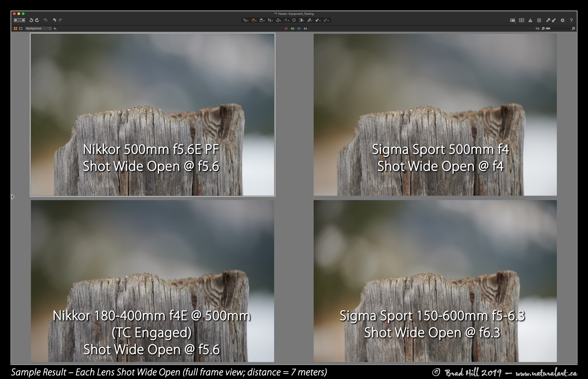The width and height of the screenshot is (588, 379).
Task: Toggle the exposure warning triangle
Action: [x=530, y=21]
